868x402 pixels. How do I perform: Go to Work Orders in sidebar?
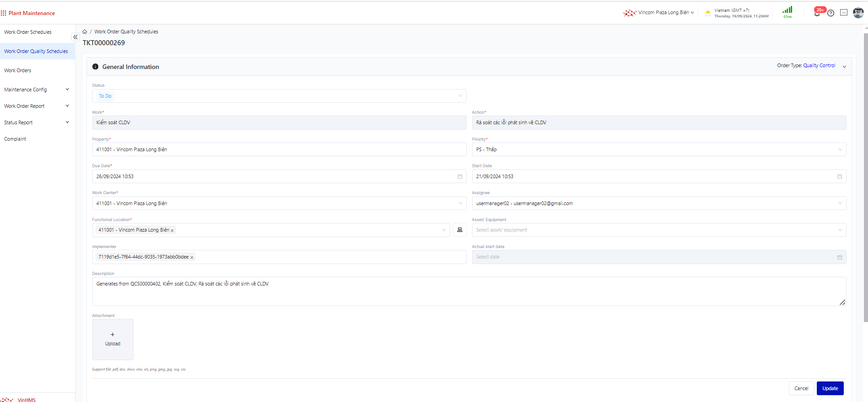(18, 70)
